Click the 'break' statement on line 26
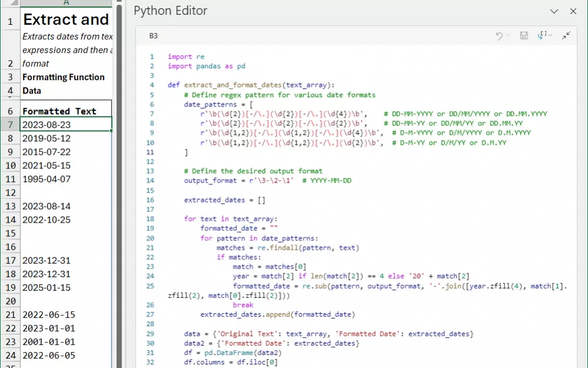This screenshot has height=368, width=588. [243, 305]
